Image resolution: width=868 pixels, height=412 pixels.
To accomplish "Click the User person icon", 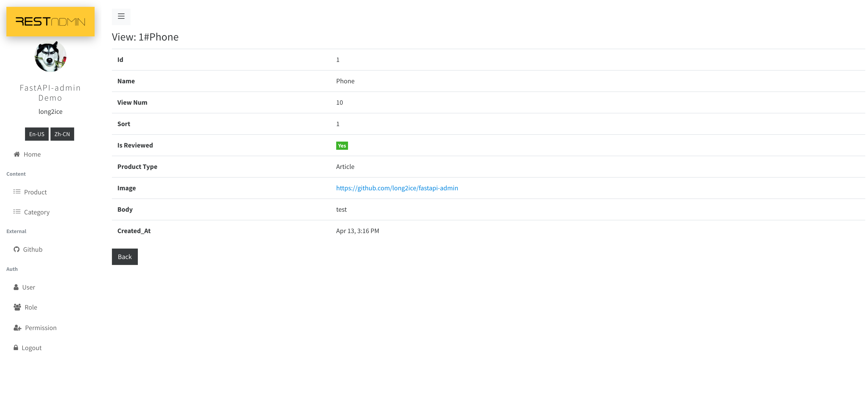I will [x=16, y=287].
